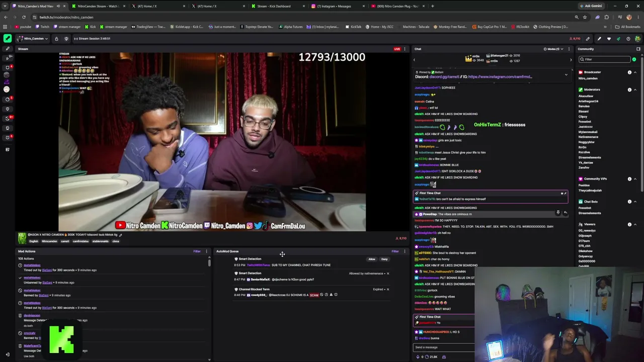644x362 pixels.
Task: Dismiss the SeniorMafiaX Smart Detection entry
Action: point(388,274)
